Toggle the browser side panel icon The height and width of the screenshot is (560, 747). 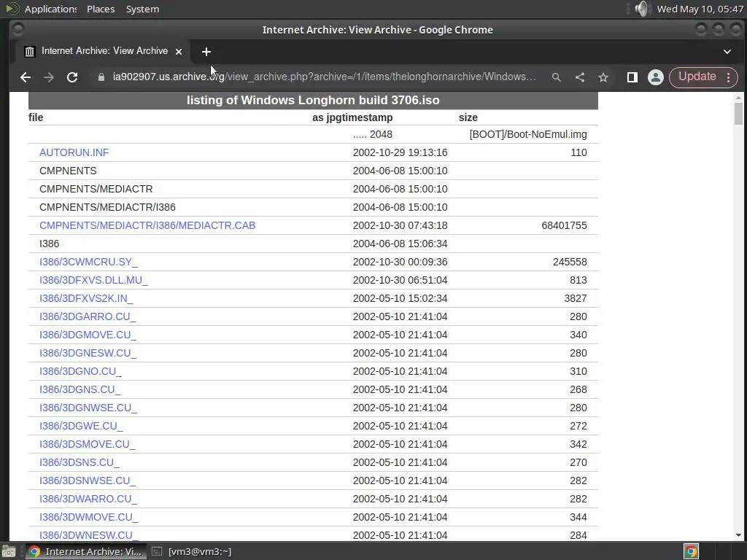pos(632,77)
